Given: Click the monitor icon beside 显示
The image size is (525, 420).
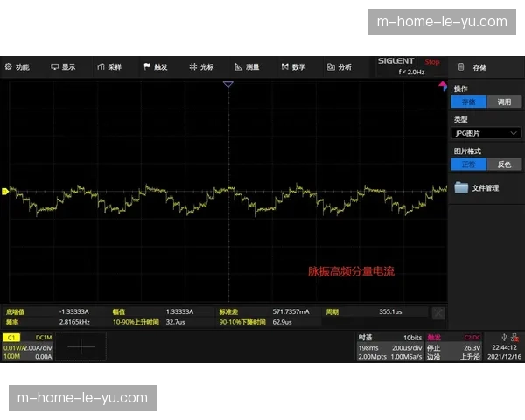Looking at the screenshot, I should (54, 67).
